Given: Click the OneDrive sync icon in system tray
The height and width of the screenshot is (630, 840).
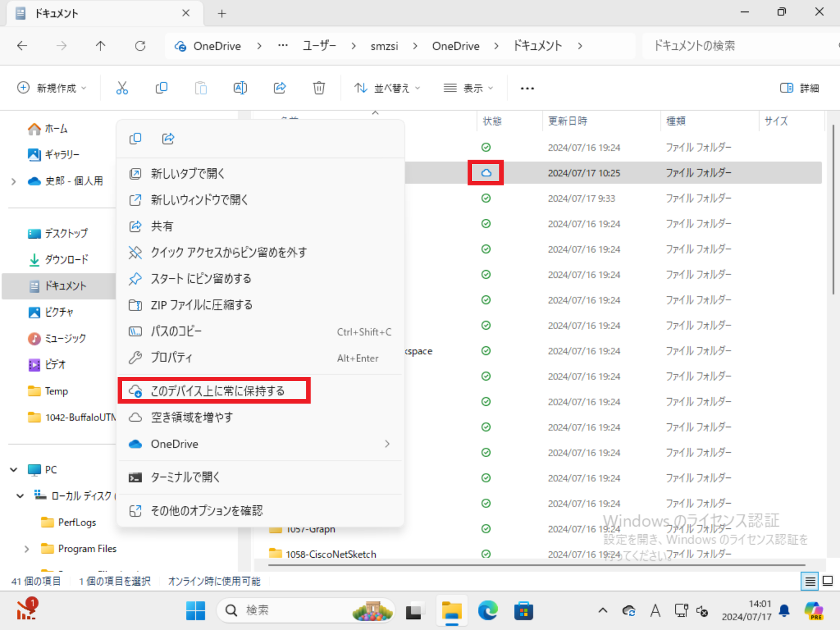Looking at the screenshot, I should [x=629, y=610].
